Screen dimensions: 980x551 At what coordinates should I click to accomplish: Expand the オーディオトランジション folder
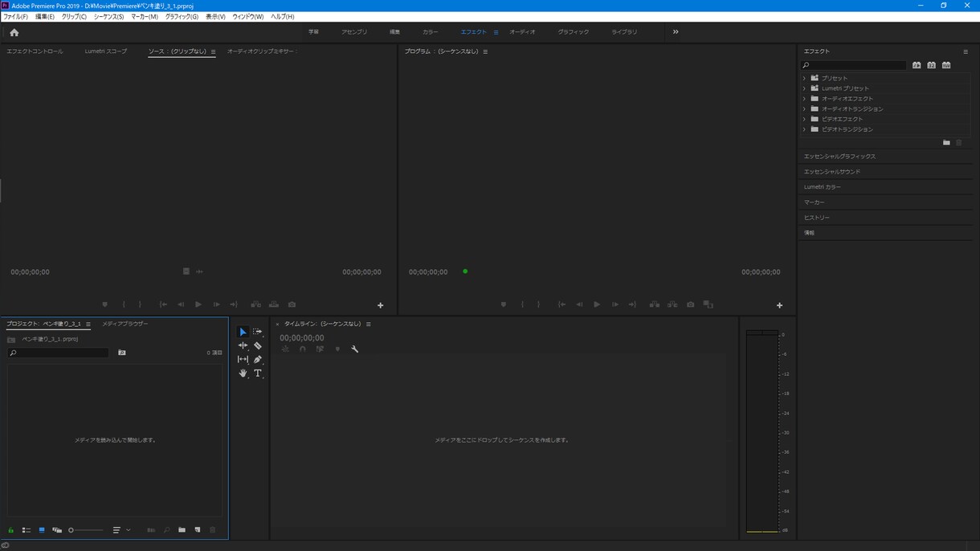click(x=804, y=109)
